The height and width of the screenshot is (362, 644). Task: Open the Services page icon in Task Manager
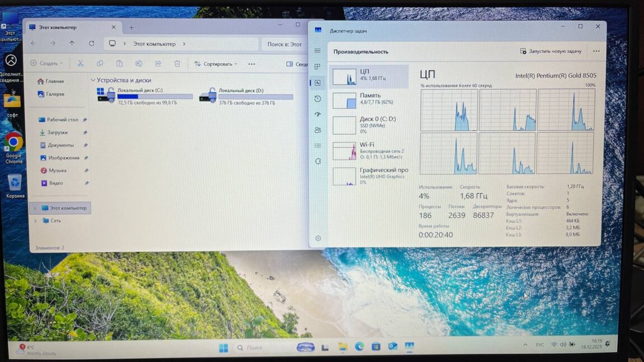click(x=318, y=161)
